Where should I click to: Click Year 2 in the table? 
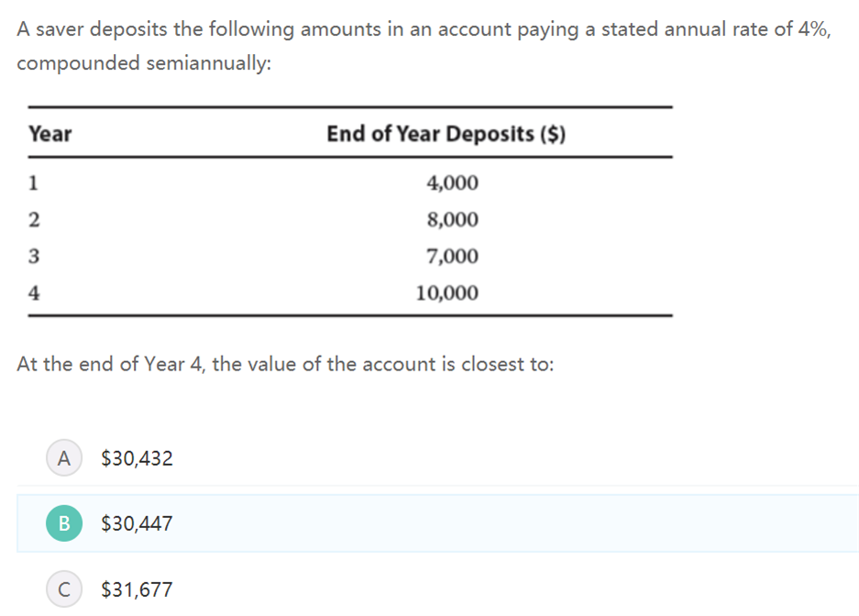tap(34, 220)
